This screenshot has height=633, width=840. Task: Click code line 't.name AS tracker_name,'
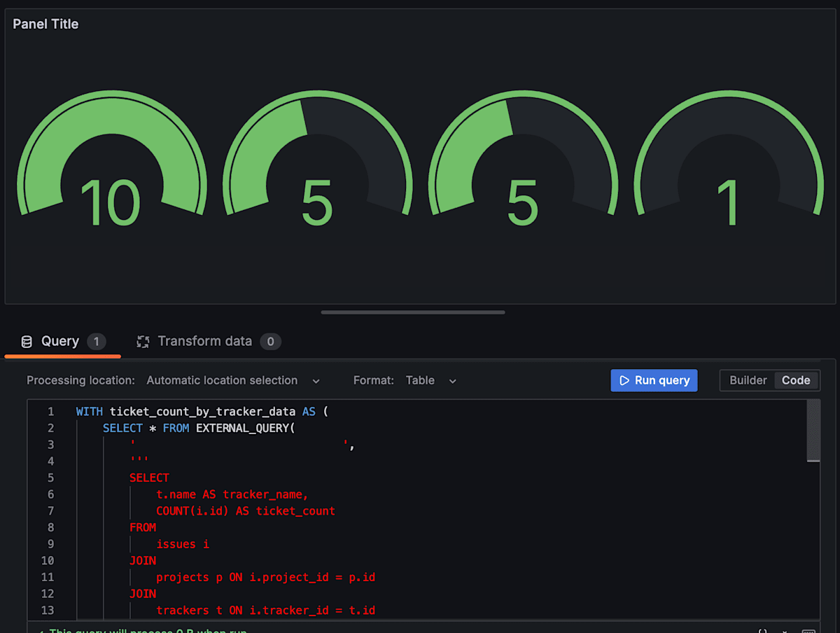[232, 494]
